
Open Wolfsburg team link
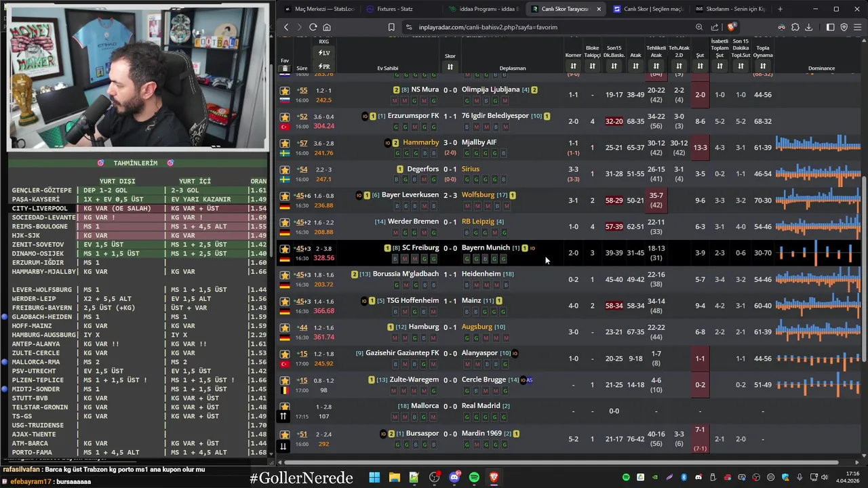pyautogui.click(x=478, y=195)
